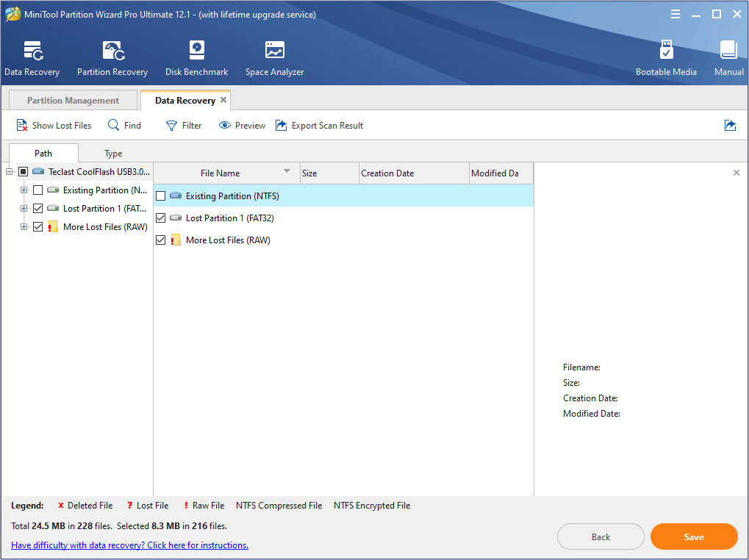This screenshot has height=560, width=749.
Task: Start Space Analyzer tool
Action: coord(274,58)
